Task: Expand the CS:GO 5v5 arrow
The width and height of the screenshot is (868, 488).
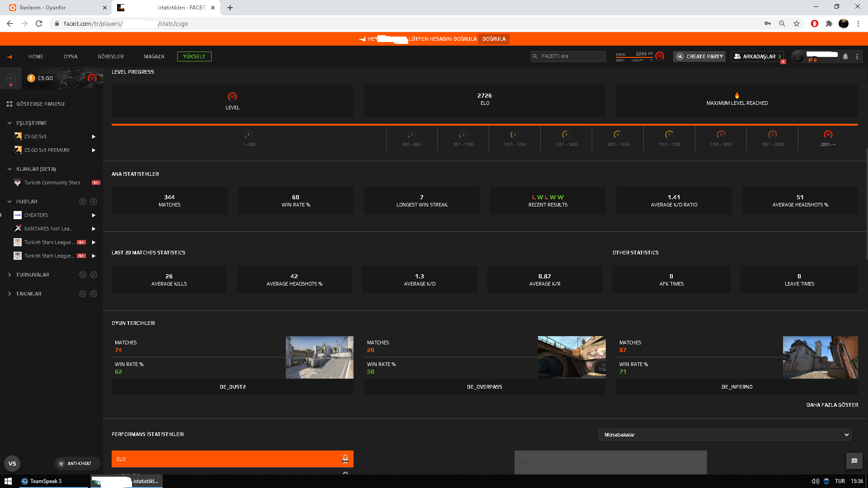Action: coord(94,136)
